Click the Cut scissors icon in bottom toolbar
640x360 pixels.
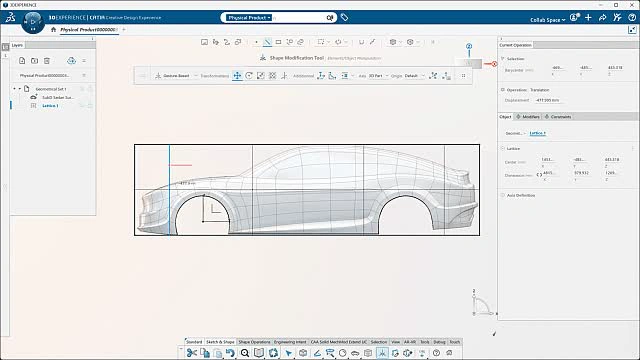click(x=191, y=353)
